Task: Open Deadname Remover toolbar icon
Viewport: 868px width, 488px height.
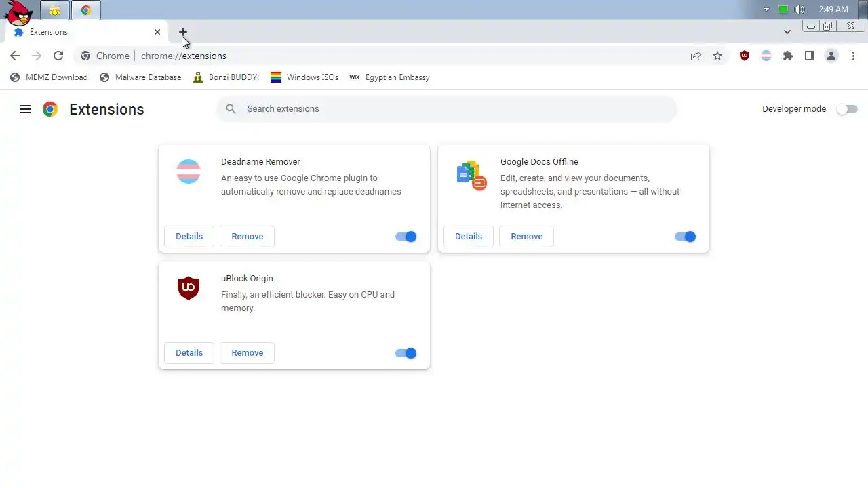Action: tap(766, 56)
